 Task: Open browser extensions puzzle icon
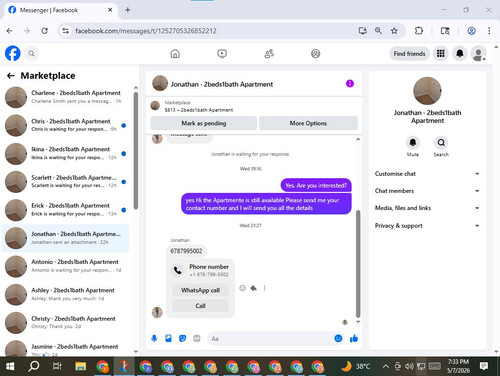(x=419, y=31)
